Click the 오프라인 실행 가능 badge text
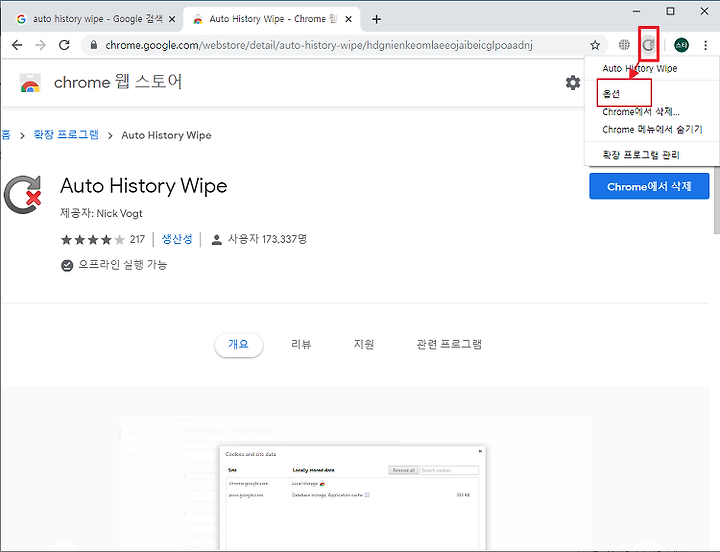 [123, 265]
